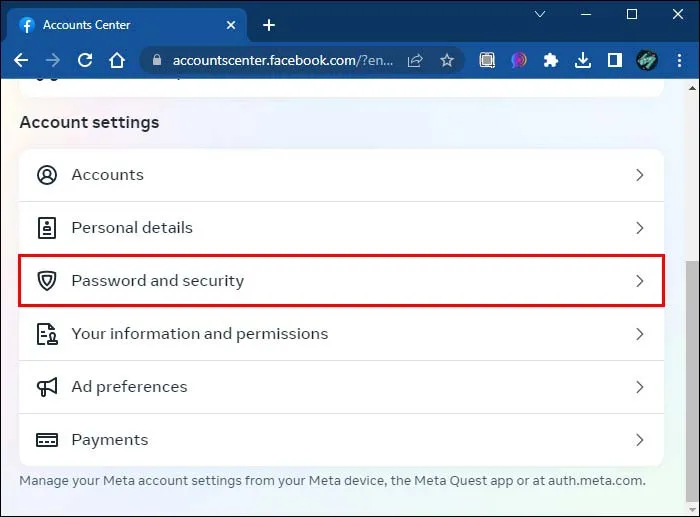Image resolution: width=700 pixels, height=517 pixels.
Task: Go to the browser home page icon
Action: coord(117,60)
